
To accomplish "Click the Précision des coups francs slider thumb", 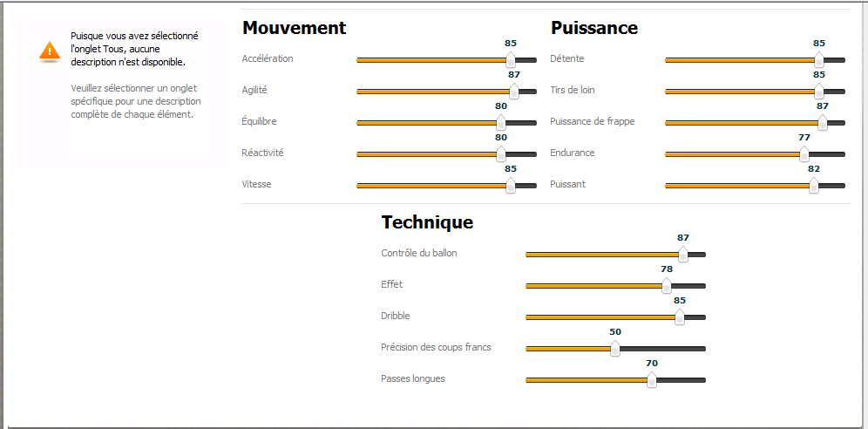I will [x=615, y=349].
